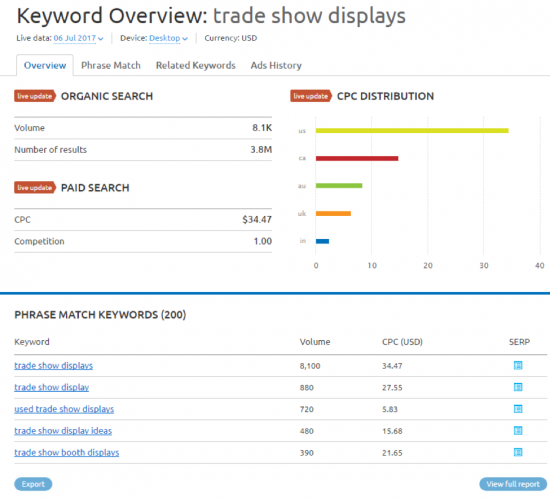
Task: Open SERP icon for used trade show displays
Action: pos(518,409)
